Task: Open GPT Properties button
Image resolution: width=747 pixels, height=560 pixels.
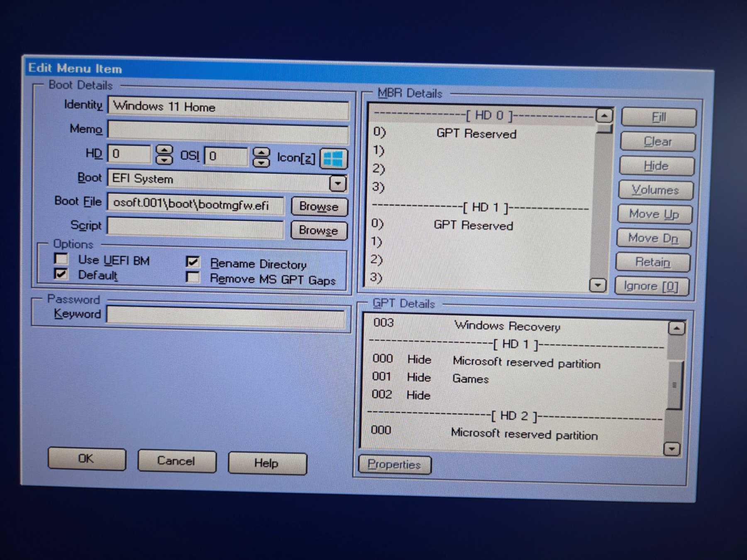Action: pos(395,465)
